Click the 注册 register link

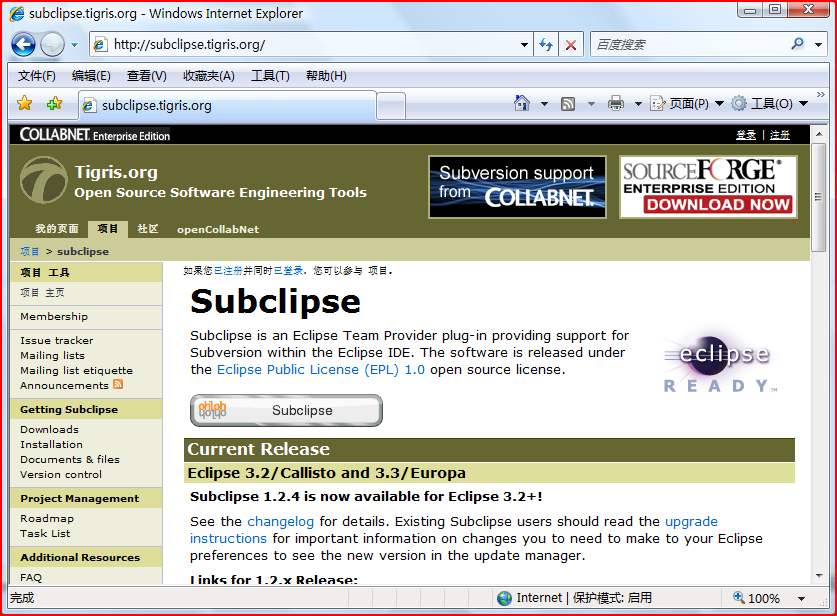click(x=780, y=135)
